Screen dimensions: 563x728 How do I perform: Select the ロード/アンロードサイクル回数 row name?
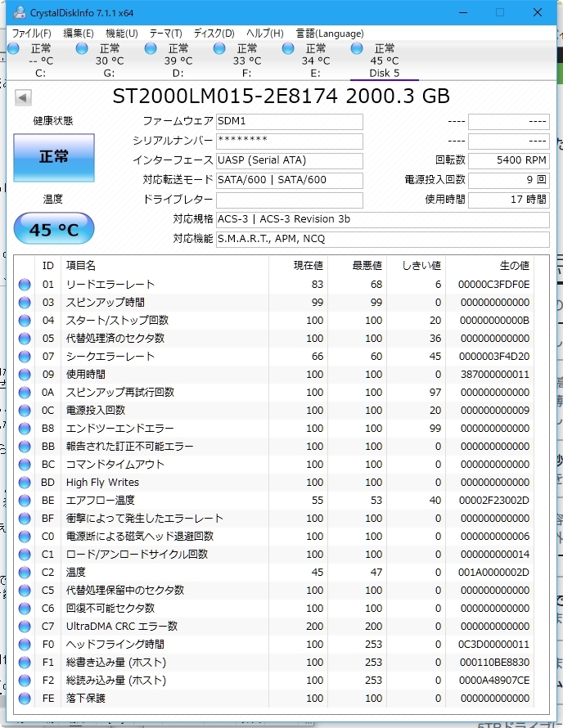[137, 555]
